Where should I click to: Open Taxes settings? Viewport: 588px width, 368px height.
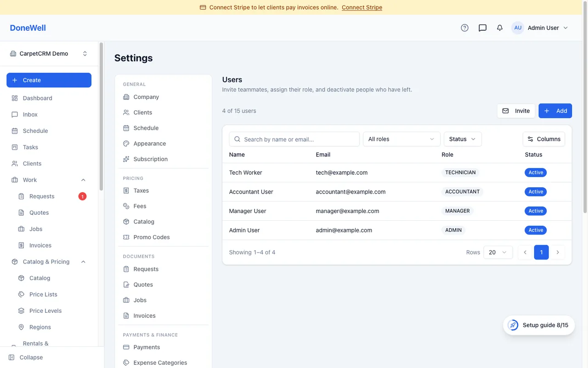click(163, 190)
